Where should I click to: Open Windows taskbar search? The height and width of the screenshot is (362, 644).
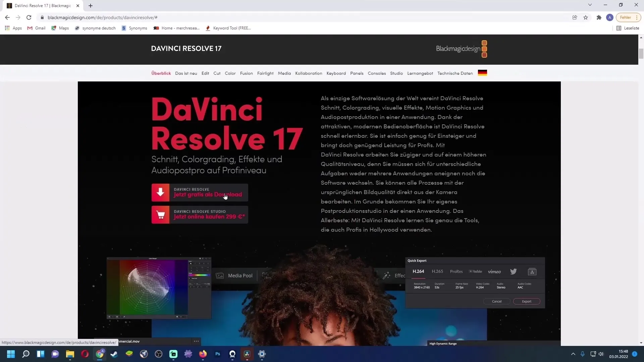click(x=26, y=354)
